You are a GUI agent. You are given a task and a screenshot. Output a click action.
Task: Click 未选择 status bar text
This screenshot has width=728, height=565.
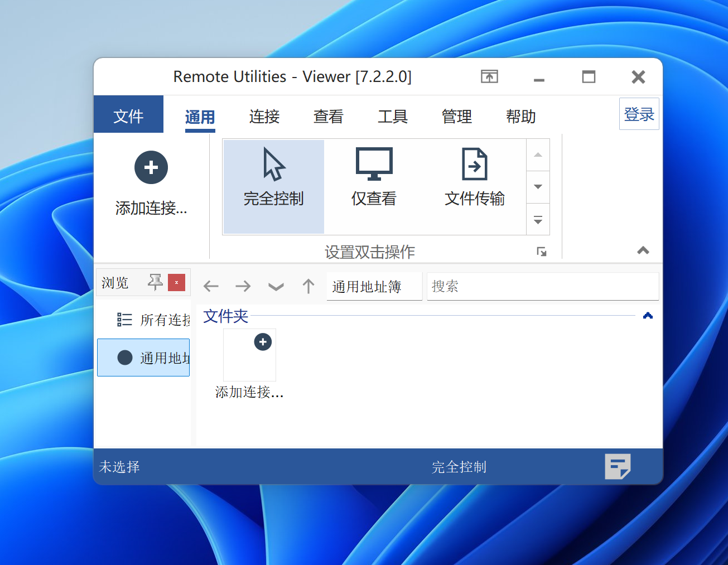119,467
